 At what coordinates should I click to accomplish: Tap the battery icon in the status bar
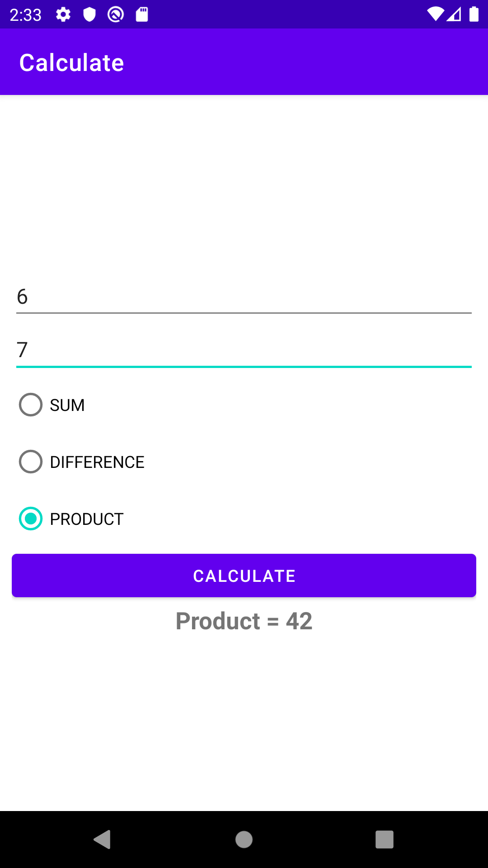474,15
